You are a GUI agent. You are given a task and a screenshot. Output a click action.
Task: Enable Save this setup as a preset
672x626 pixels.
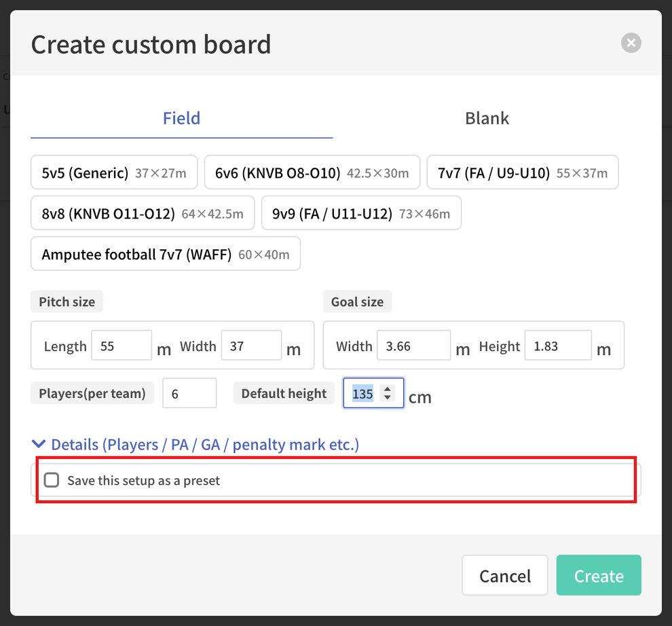52,480
